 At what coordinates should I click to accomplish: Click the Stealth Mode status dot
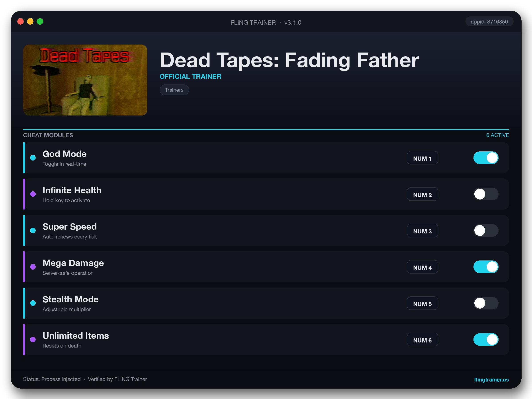33,303
